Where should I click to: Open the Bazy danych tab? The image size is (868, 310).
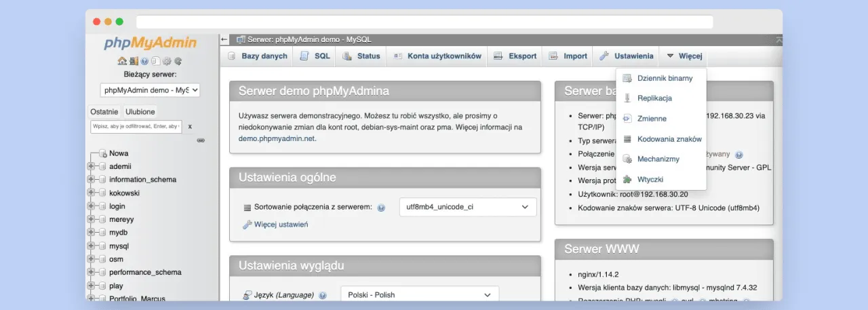(258, 56)
